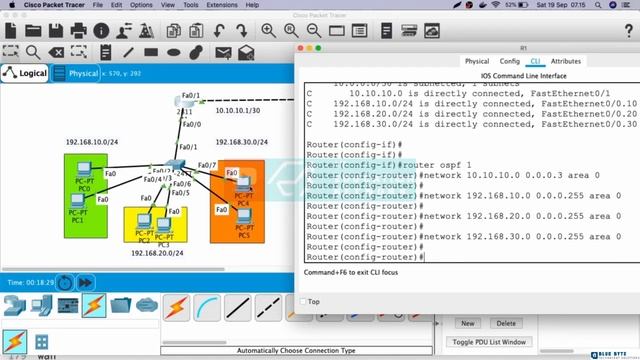Select PC0 in the green area
The height and width of the screenshot is (360, 640).
tap(84, 168)
